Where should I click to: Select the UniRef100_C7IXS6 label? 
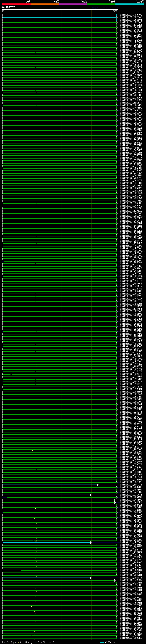pyautogui.click(x=131, y=495)
